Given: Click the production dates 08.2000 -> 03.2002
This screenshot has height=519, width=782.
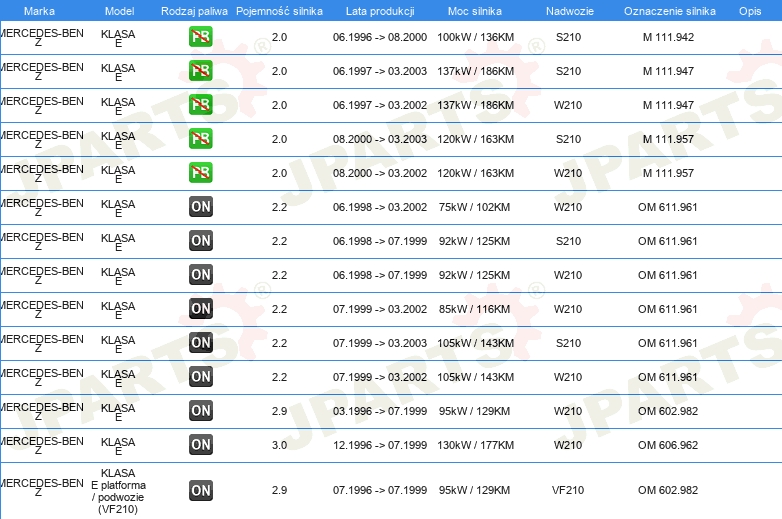Looking at the screenshot, I should (x=380, y=173).
